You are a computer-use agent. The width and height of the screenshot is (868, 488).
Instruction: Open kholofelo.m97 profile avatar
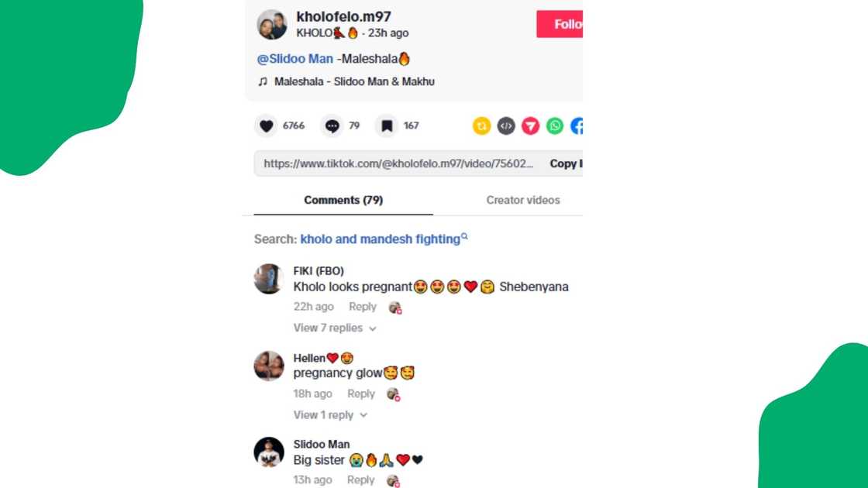coord(272,24)
